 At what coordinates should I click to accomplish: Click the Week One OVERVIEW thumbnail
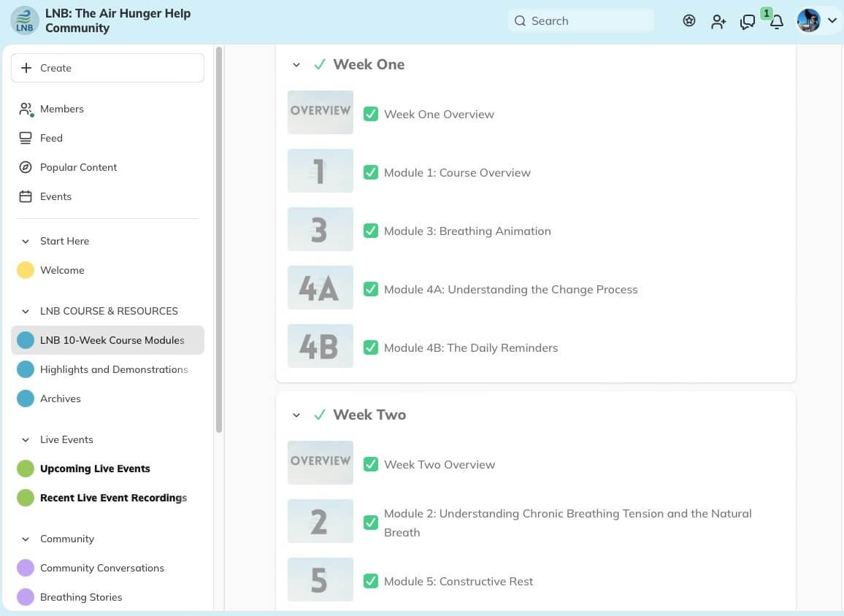coord(321,112)
